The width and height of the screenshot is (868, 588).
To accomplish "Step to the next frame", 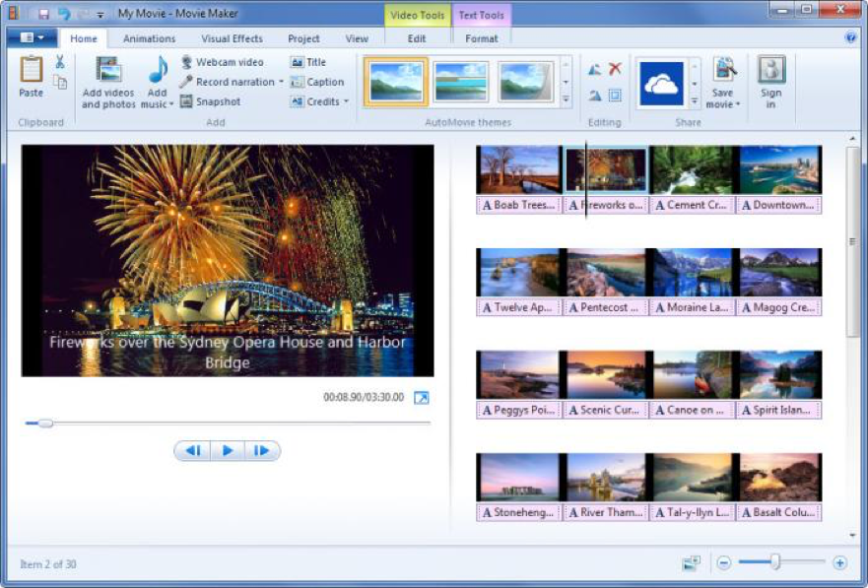I will point(261,451).
